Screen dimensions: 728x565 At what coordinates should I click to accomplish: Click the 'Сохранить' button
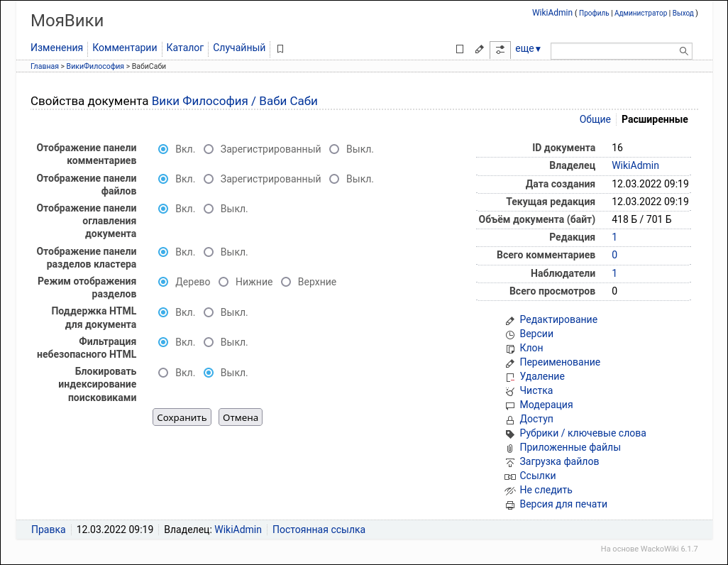(181, 417)
